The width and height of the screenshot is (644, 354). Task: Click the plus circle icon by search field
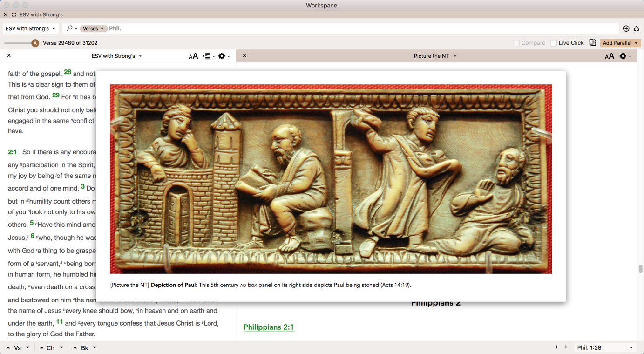(626, 28)
